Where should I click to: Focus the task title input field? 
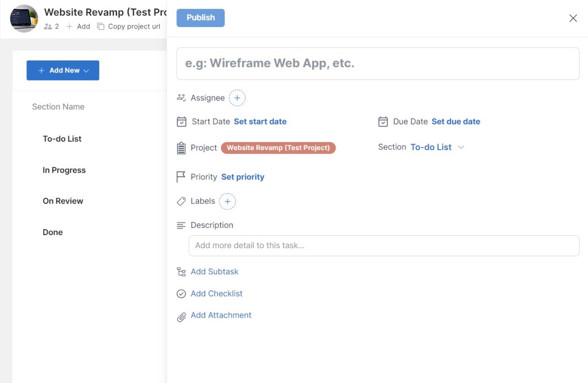pos(378,64)
